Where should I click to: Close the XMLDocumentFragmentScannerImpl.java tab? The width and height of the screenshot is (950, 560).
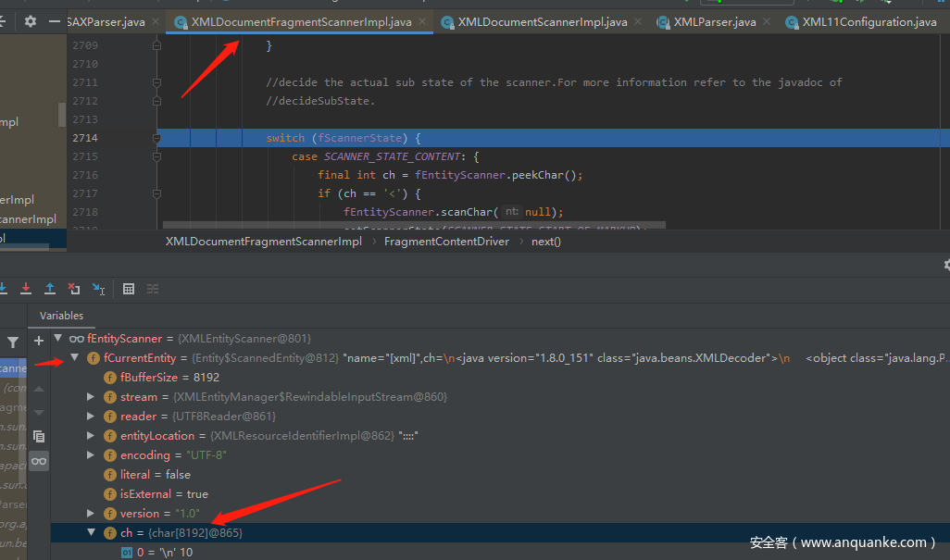click(x=423, y=21)
